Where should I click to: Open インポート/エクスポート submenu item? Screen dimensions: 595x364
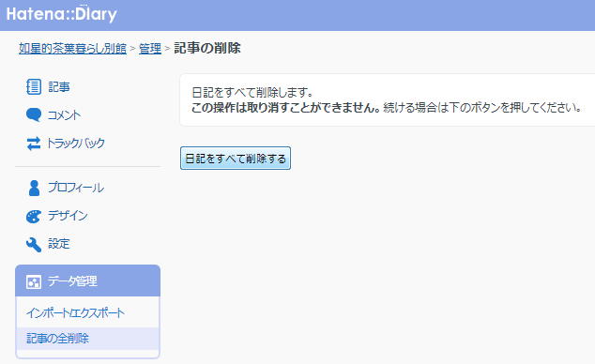[75, 312]
